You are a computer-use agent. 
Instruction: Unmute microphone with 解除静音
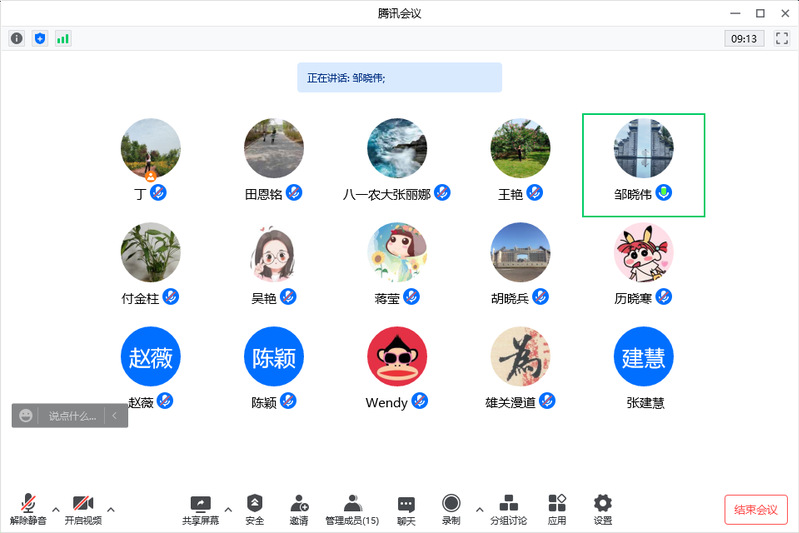pos(28,509)
